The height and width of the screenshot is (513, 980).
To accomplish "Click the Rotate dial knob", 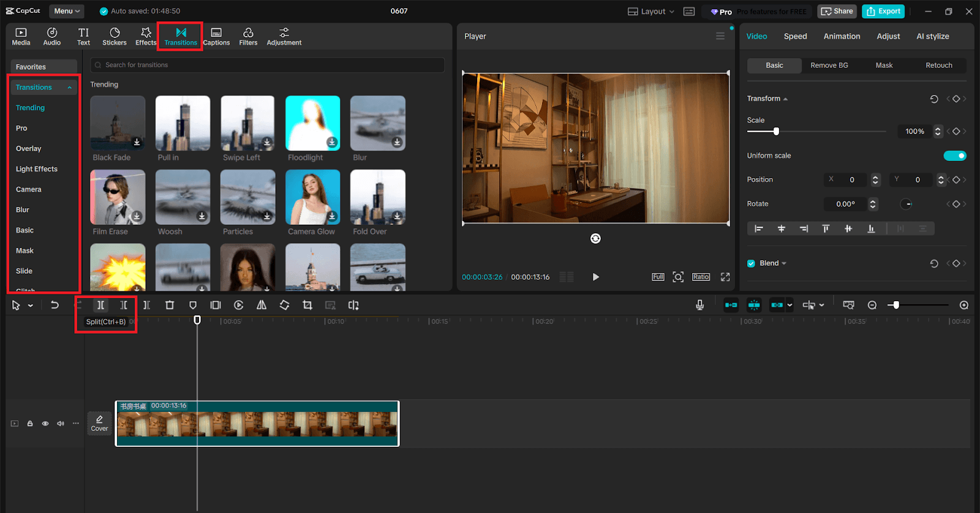I will point(907,204).
